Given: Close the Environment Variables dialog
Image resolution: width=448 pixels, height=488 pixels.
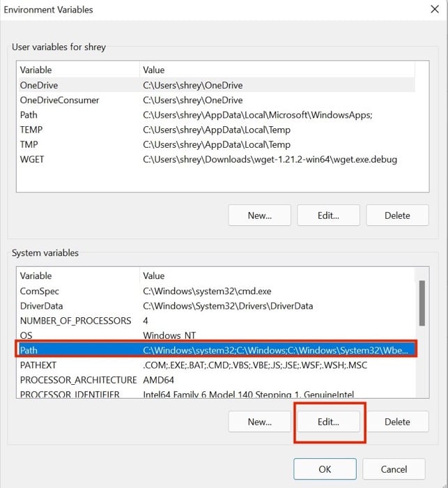Looking at the screenshot, I should click(435, 9).
